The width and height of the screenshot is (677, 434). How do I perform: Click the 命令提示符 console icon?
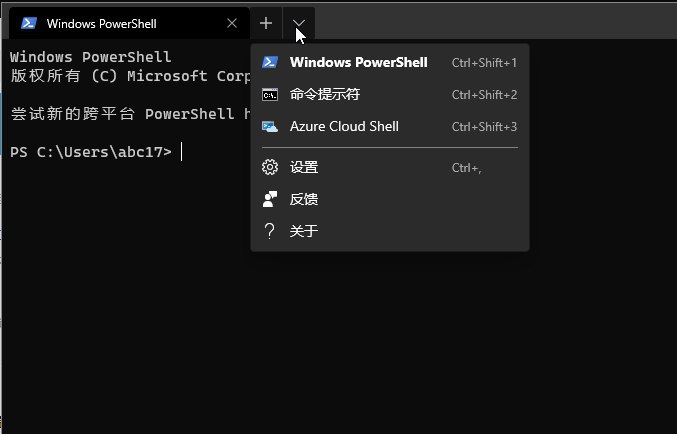(x=269, y=95)
